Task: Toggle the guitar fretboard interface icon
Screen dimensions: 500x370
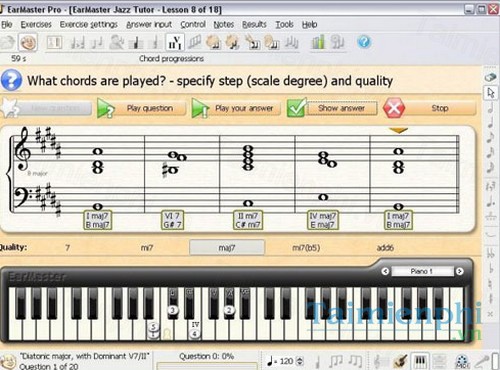Action: tap(400, 361)
